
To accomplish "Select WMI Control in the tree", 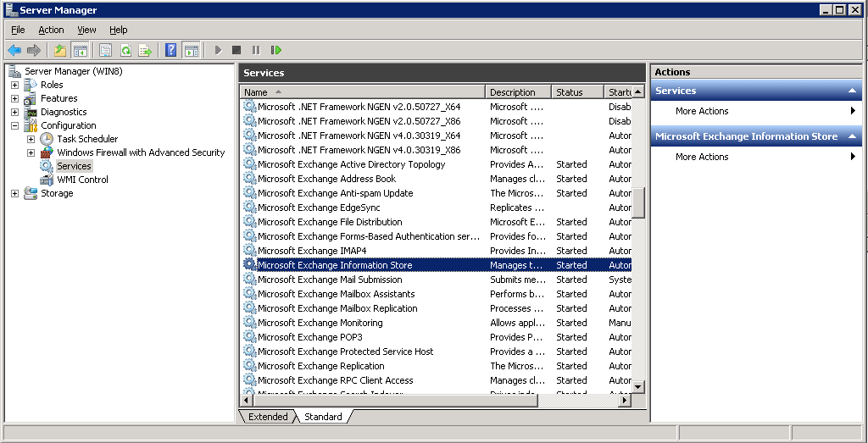I will [82, 180].
